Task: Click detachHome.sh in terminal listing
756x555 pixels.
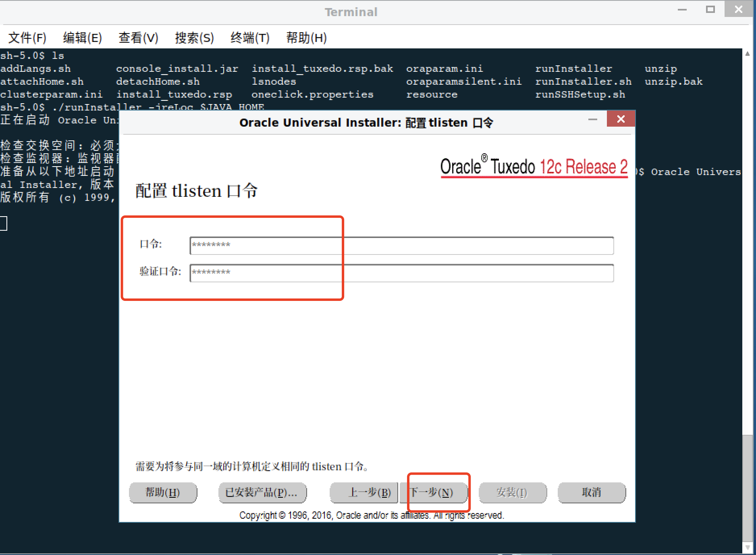Action: (158, 81)
